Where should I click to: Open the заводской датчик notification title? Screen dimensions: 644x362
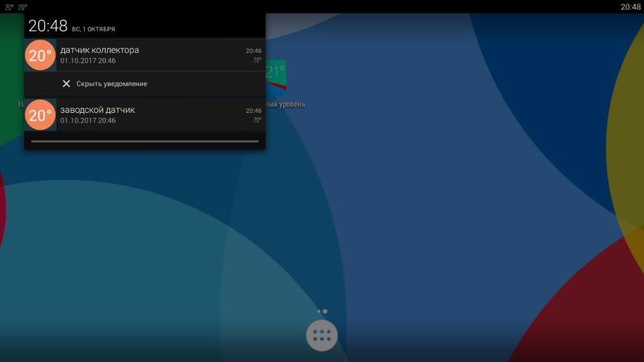pyautogui.click(x=97, y=110)
